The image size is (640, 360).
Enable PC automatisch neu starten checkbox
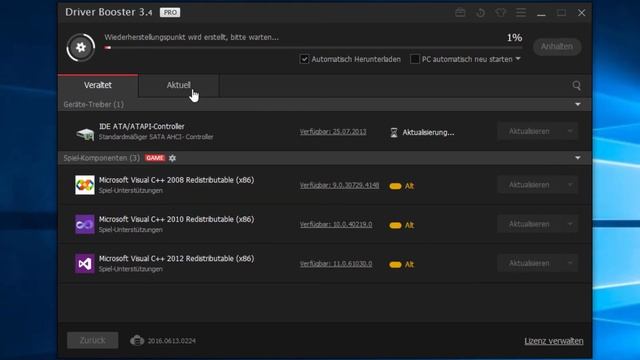pos(415,59)
